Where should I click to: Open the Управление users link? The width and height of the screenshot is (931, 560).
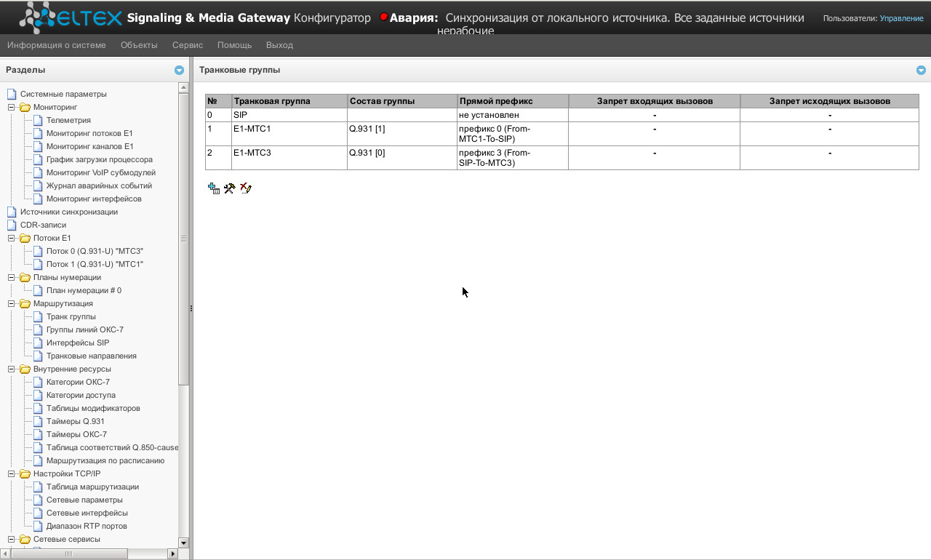click(901, 18)
